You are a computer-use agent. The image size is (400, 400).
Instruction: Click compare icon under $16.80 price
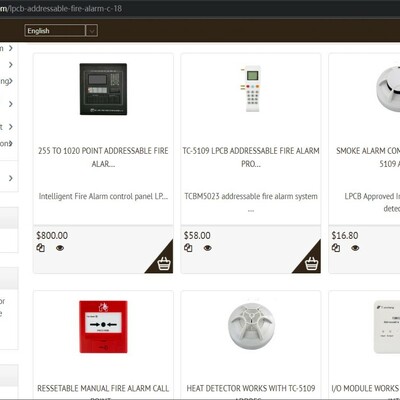[336, 248]
